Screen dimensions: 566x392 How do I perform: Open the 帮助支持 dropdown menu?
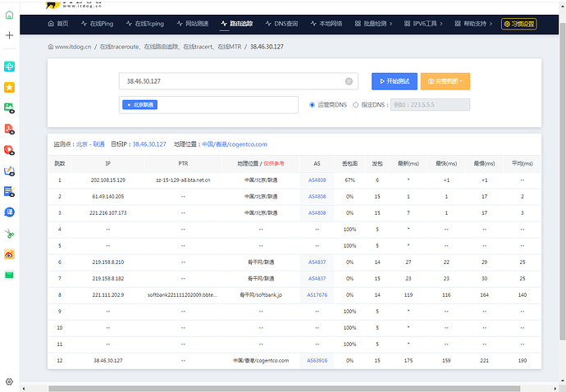click(473, 24)
